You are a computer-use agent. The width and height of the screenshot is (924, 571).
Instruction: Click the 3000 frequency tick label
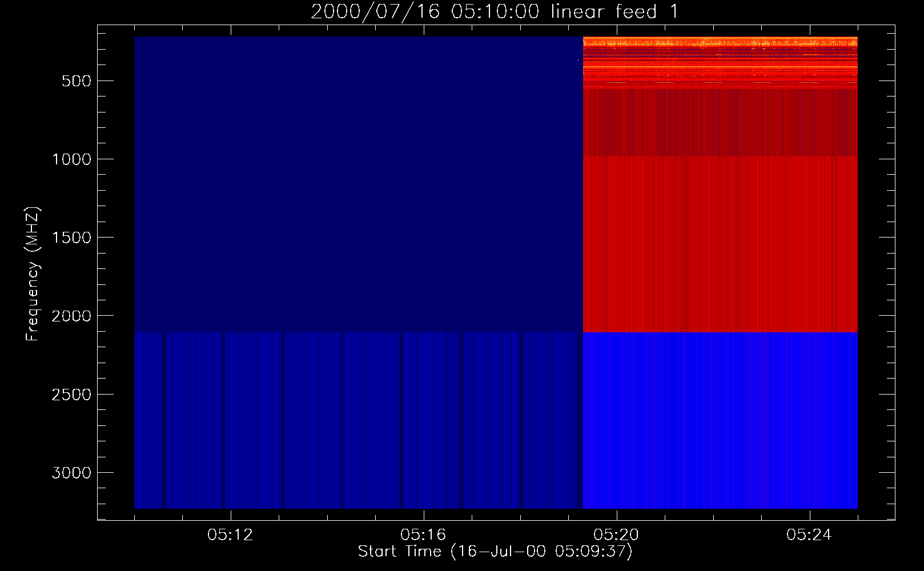(71, 473)
